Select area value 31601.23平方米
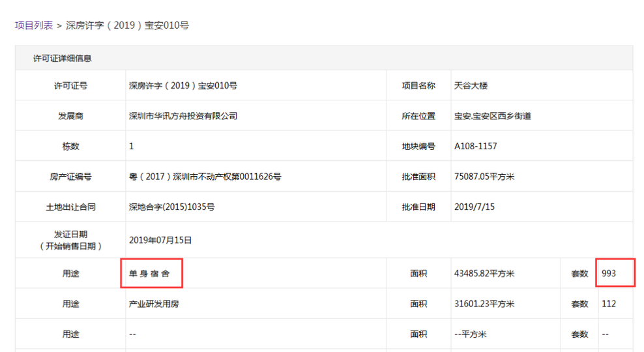The width and height of the screenshot is (644, 352). 484,304
